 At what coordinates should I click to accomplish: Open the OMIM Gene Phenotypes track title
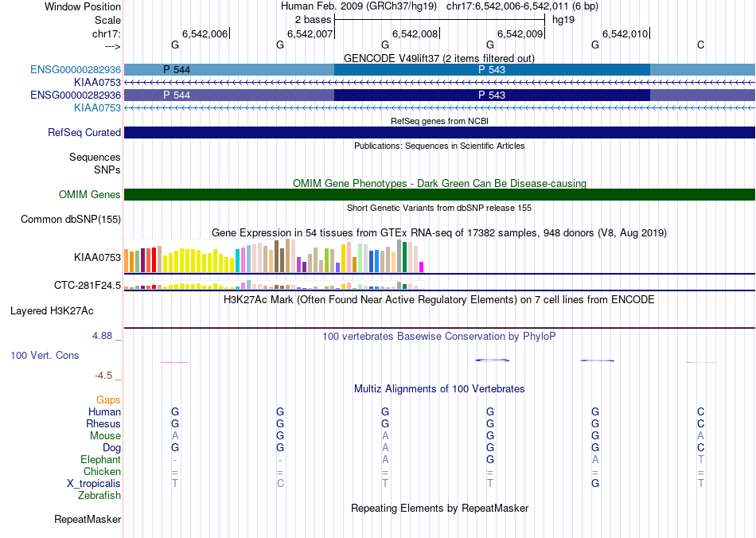tap(439, 183)
